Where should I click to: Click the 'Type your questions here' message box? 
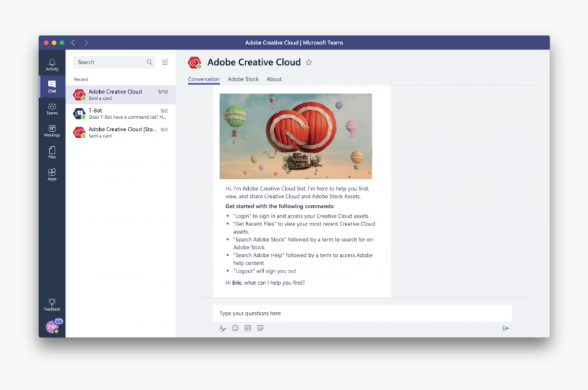(362, 314)
